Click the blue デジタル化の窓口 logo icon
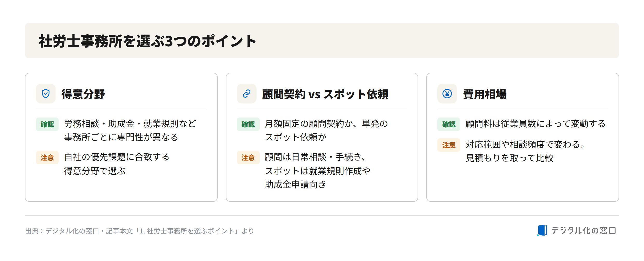Screen dimensions: 644x261 coord(542,230)
